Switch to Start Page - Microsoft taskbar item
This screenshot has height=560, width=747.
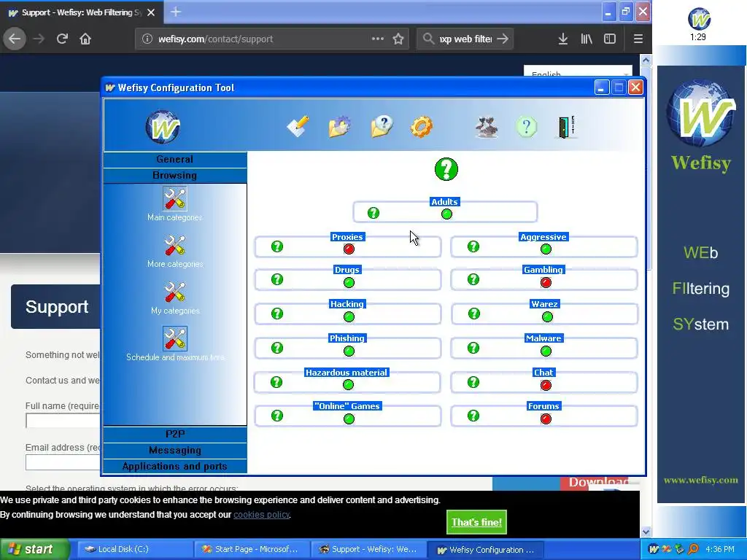click(x=252, y=549)
